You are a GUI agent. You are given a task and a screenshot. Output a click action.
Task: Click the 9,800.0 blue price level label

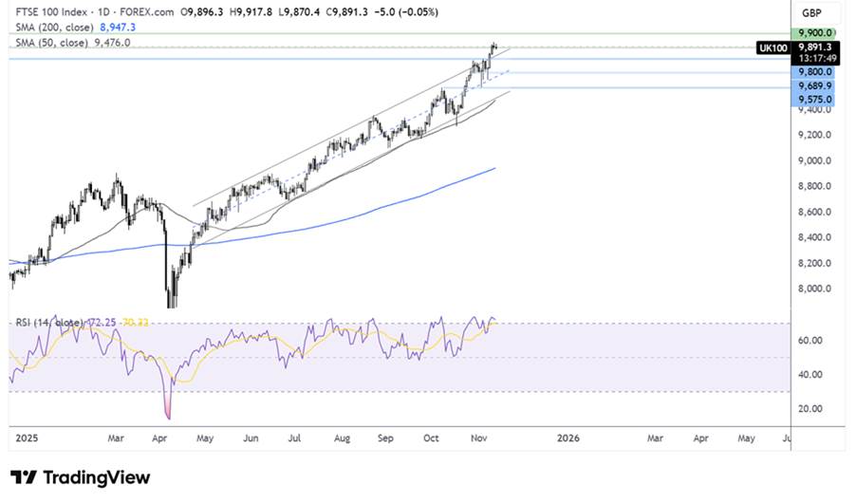tap(815, 71)
